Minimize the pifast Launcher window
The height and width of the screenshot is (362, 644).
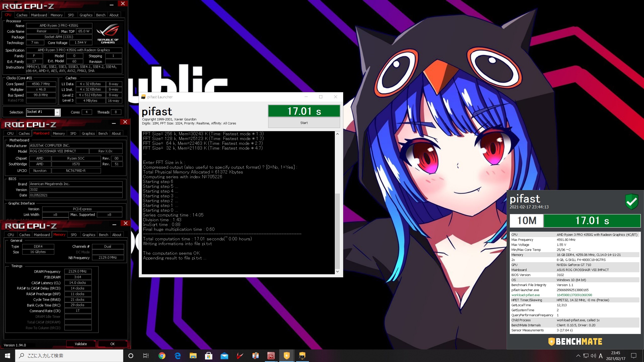coord(306,97)
